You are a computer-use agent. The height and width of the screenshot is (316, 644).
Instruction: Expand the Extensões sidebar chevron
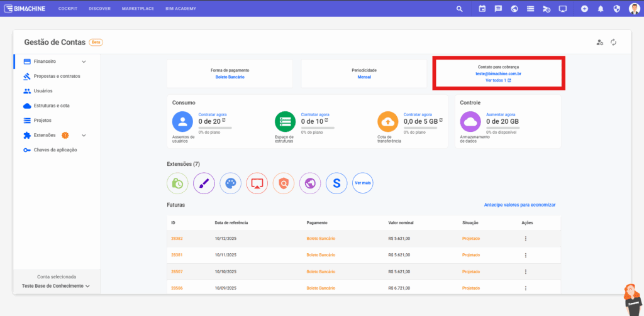tap(84, 135)
